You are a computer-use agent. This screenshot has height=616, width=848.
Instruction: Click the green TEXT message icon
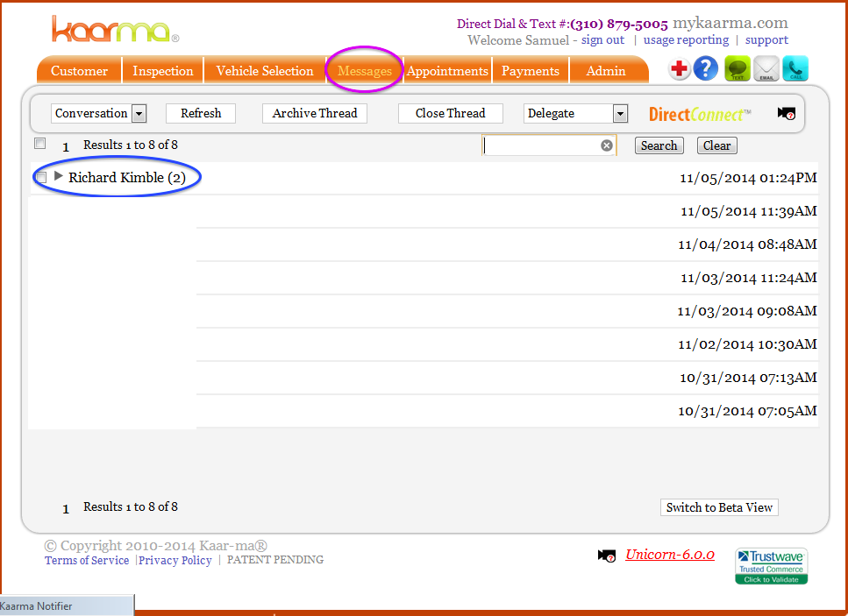click(x=738, y=69)
